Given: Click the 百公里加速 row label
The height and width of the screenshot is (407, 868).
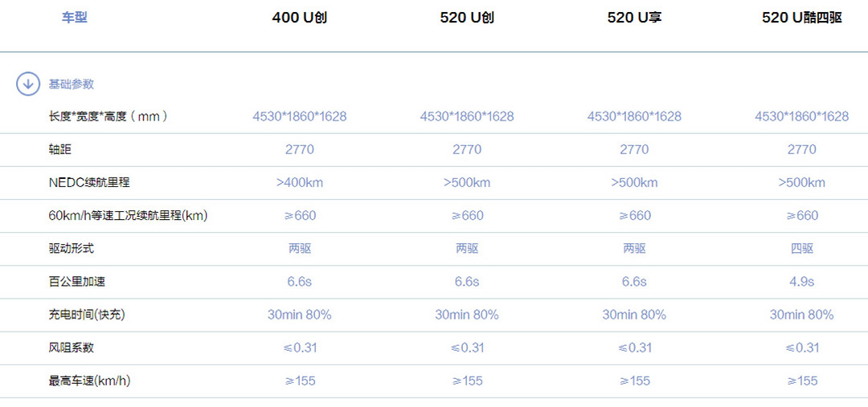Looking at the screenshot, I should (77, 282).
